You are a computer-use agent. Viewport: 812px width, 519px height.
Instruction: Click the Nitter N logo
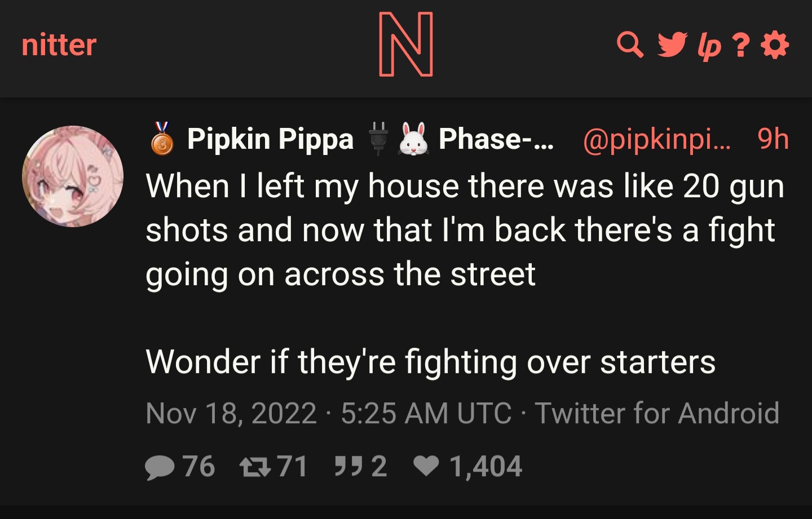coord(406,45)
